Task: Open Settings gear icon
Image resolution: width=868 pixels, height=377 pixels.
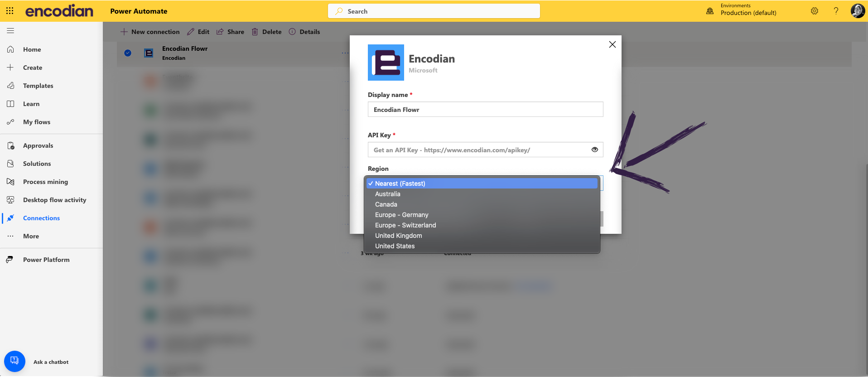Action: (815, 11)
